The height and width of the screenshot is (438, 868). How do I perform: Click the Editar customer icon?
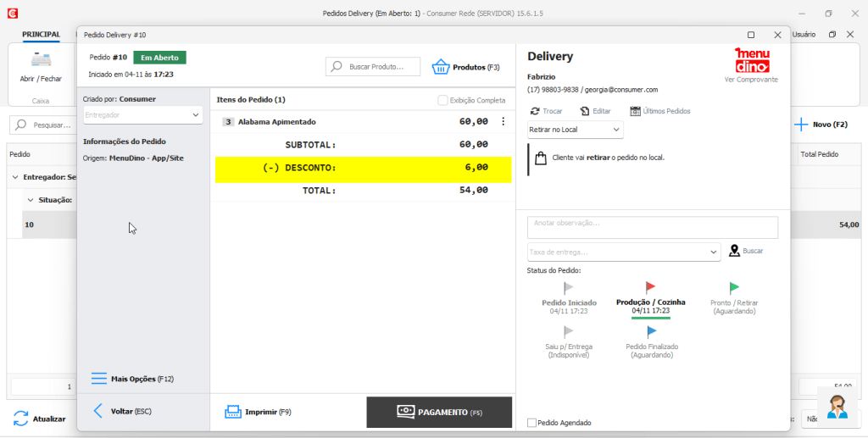(x=585, y=111)
